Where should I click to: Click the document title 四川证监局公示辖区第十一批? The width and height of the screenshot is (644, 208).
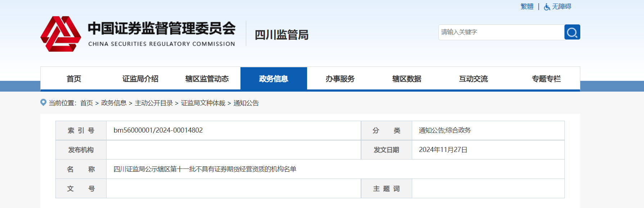point(205,169)
